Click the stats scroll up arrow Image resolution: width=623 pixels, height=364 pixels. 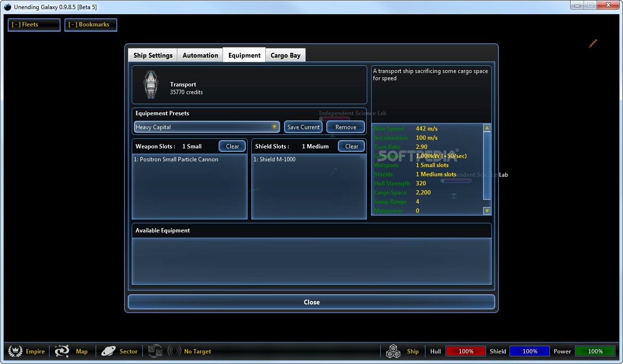pyautogui.click(x=487, y=128)
